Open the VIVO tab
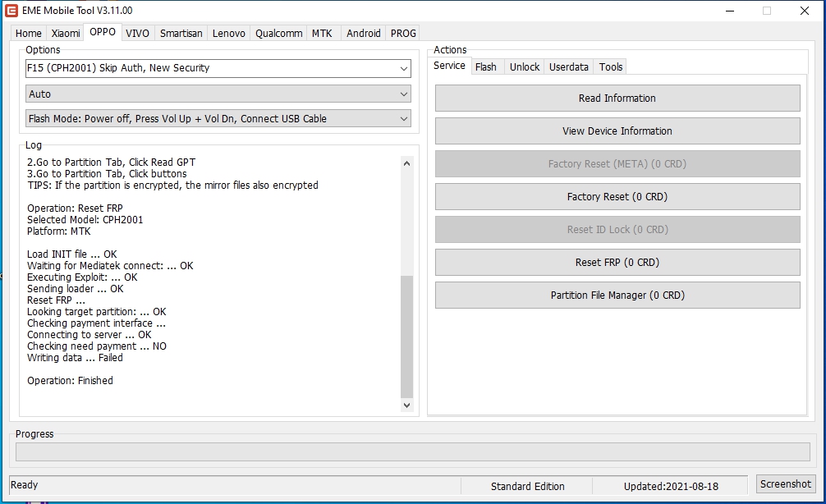 point(137,33)
